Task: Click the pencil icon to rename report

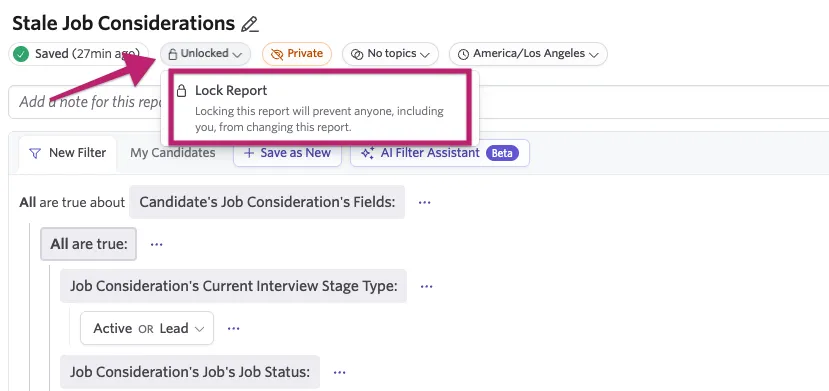Action: click(x=250, y=24)
